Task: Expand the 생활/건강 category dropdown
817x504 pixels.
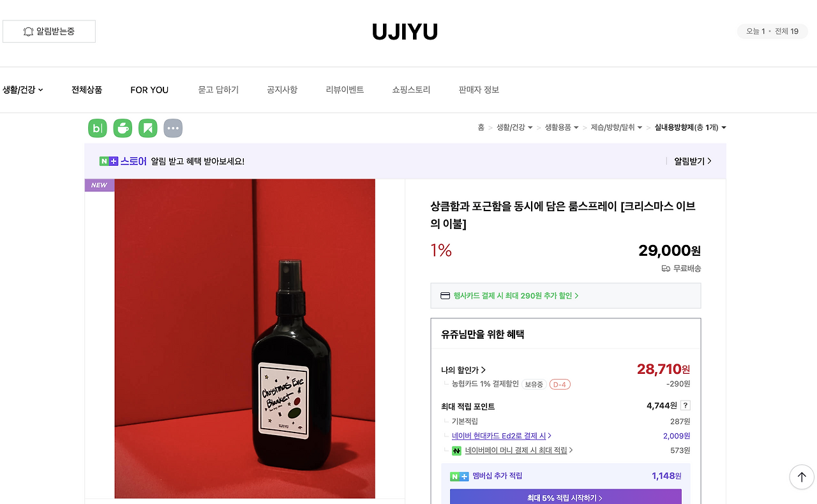Action: click(23, 90)
